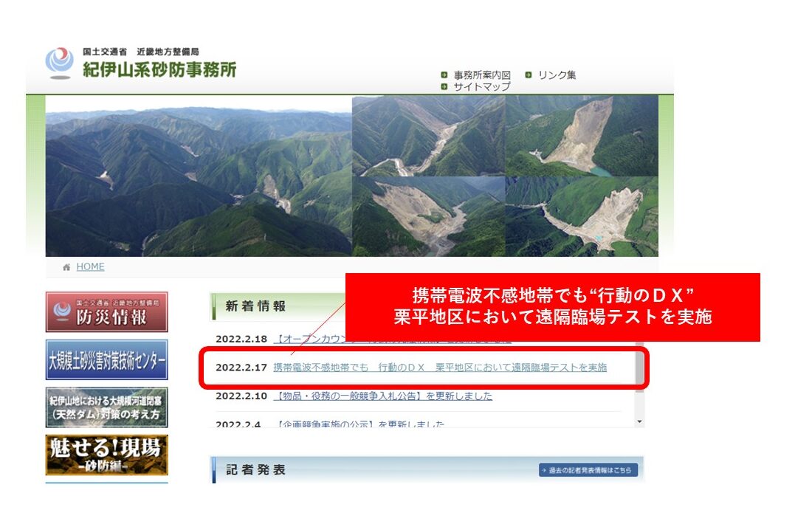This screenshot has width=812, height=510.
Task: Open the 防災情報 banner
Action: 107,312
